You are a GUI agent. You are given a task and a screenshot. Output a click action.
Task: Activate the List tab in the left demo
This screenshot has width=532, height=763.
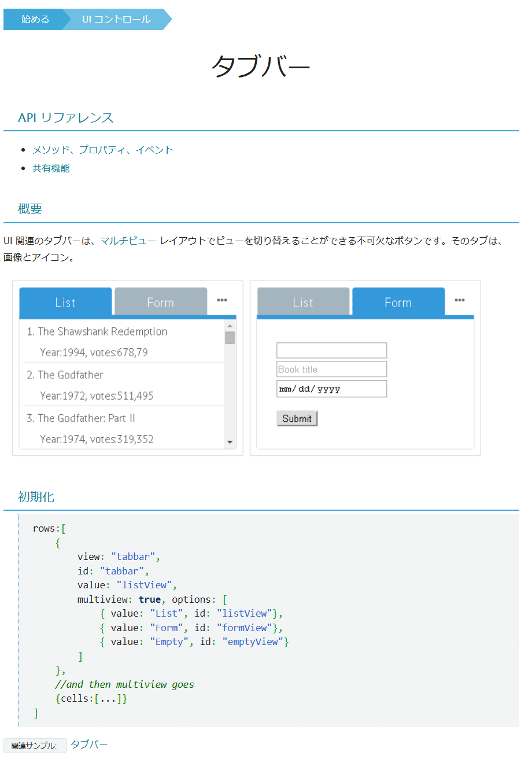65,302
